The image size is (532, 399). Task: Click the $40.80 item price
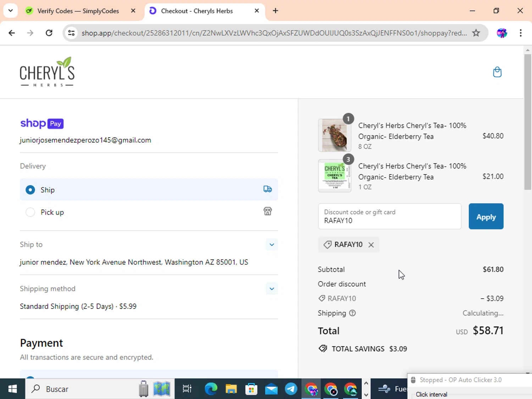tap(493, 136)
